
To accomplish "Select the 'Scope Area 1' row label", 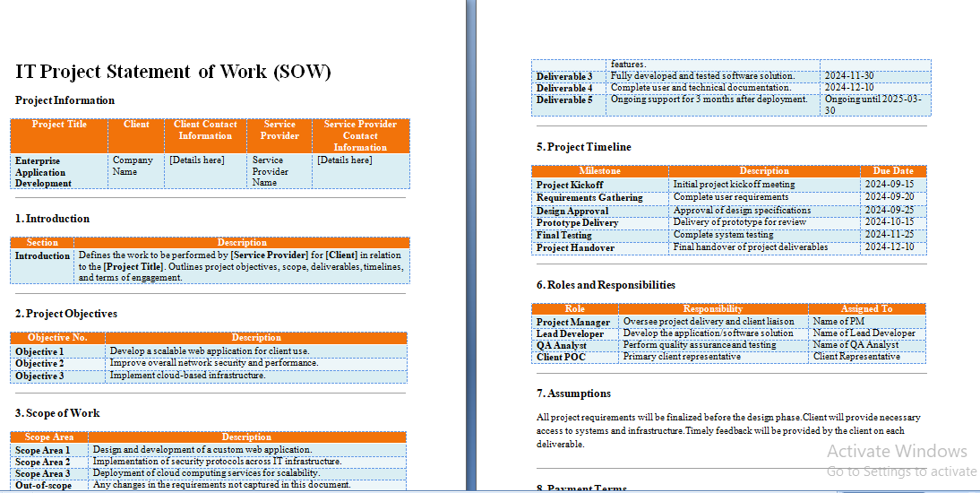I will 42,451.
